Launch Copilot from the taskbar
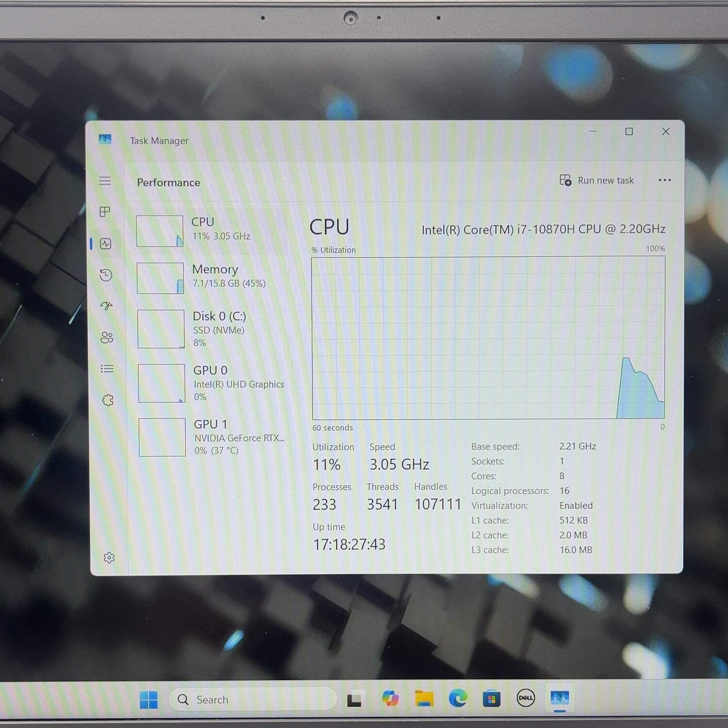This screenshot has height=728, width=728. 390,698
